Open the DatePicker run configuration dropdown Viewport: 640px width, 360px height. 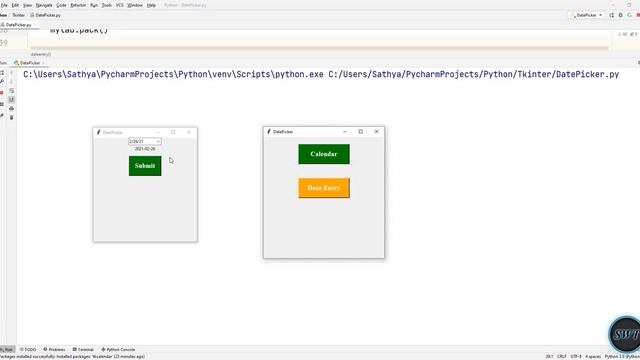[587, 15]
